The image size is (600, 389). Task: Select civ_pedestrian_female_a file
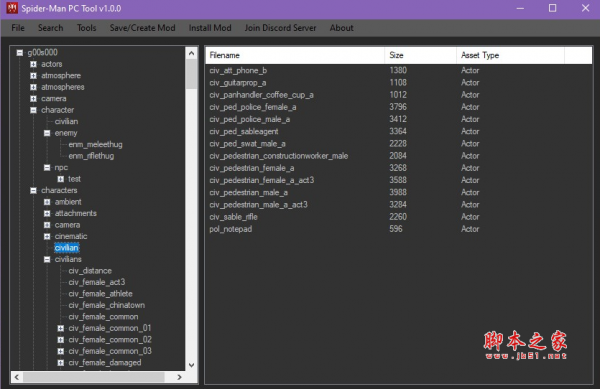coord(398,168)
